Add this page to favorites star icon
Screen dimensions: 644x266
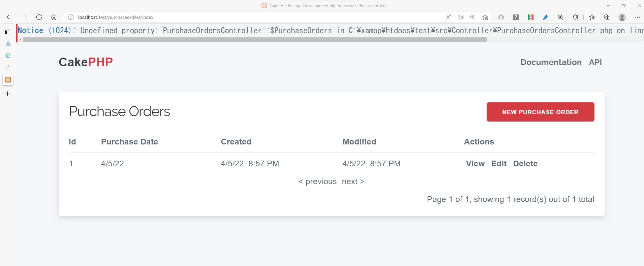[485, 17]
